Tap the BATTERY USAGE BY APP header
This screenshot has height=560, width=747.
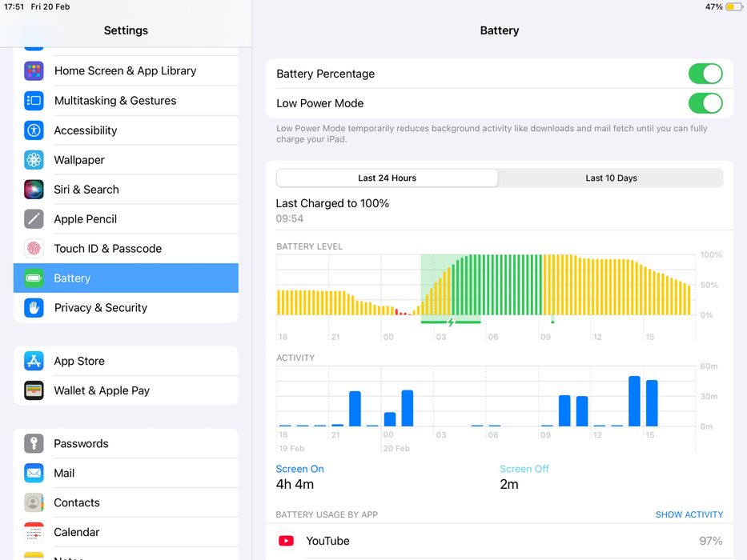(x=327, y=514)
